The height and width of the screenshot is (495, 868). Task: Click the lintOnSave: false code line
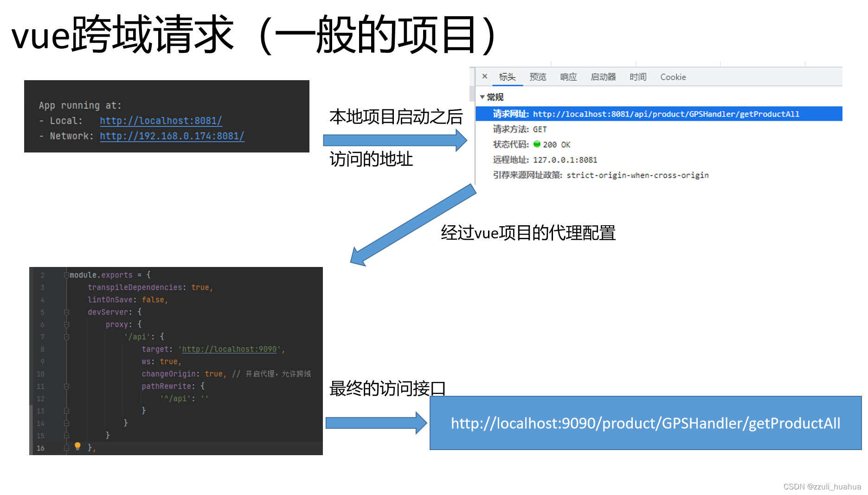point(128,300)
